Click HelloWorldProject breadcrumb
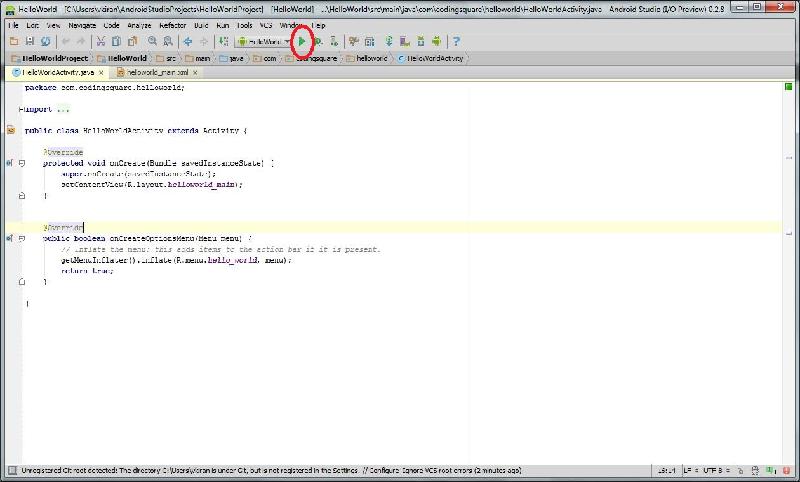The width and height of the screenshot is (800, 482). [x=50, y=58]
